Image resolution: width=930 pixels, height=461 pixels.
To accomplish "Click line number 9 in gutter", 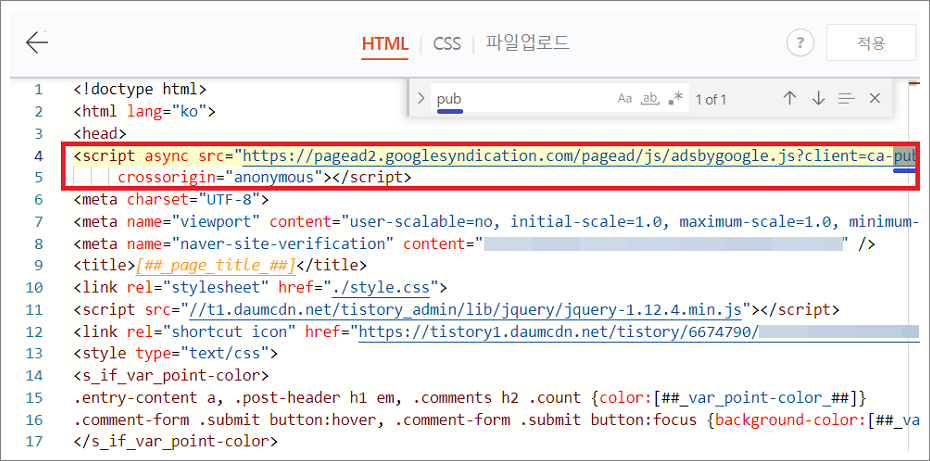I will [39, 266].
